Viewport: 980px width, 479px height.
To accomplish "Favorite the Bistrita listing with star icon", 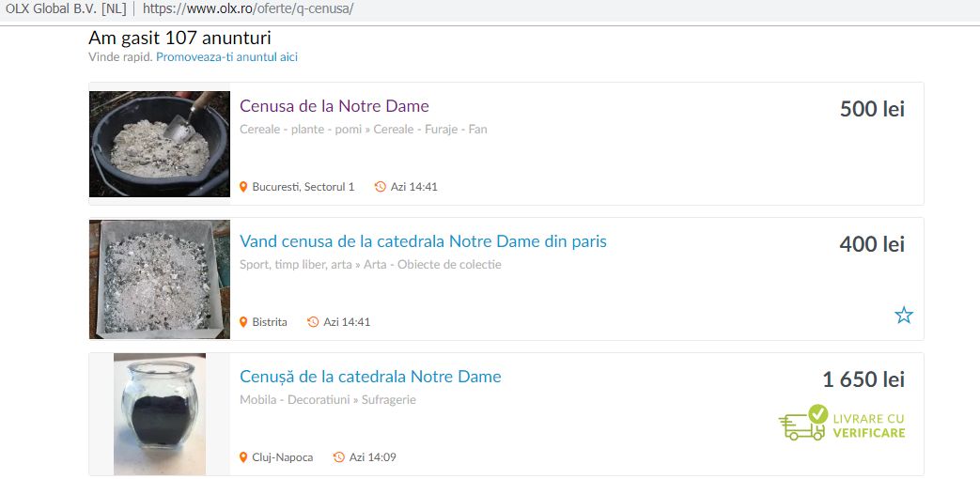I will coord(904,315).
